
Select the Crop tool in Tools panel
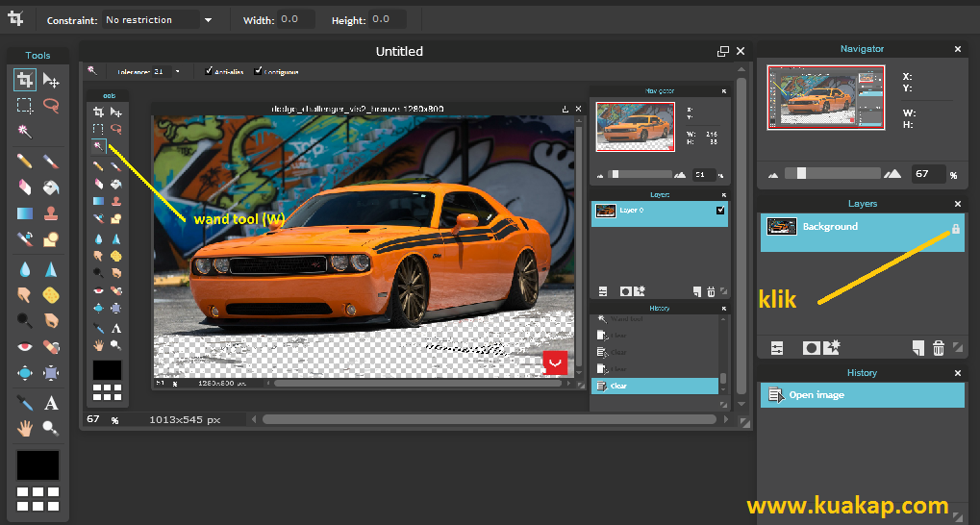24,80
